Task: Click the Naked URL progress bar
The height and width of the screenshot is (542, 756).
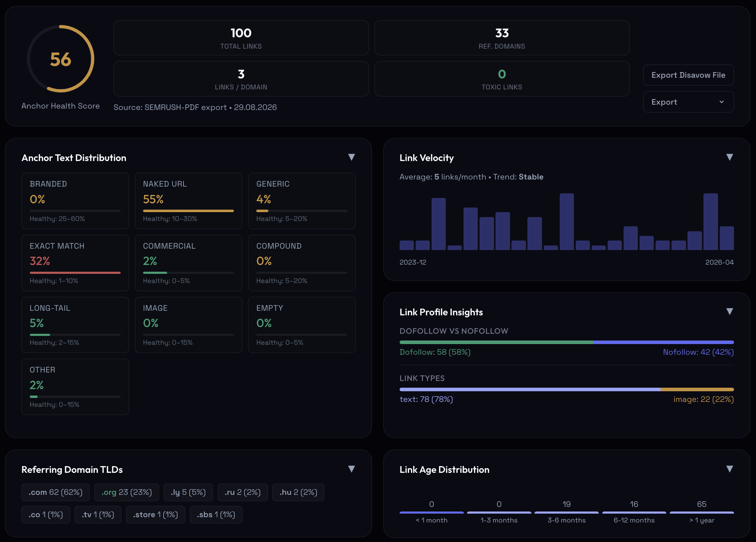Action: 188,211
